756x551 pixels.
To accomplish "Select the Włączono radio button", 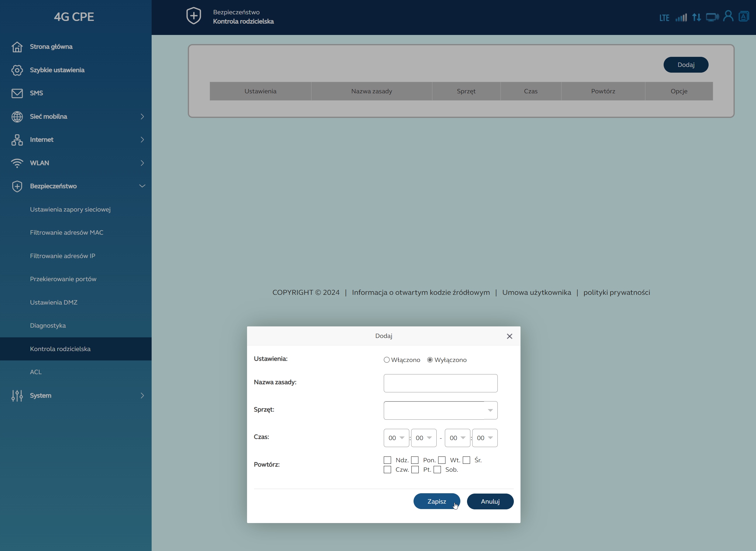I will pyautogui.click(x=387, y=360).
